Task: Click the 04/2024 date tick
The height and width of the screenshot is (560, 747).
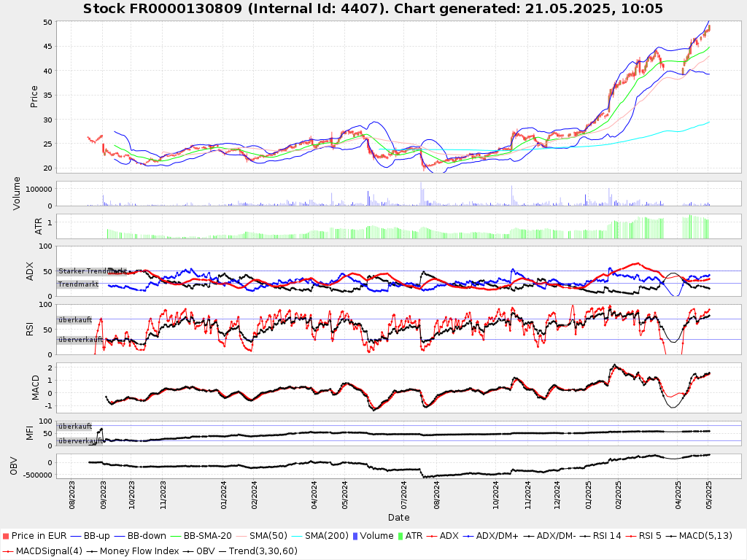Action: (x=314, y=495)
